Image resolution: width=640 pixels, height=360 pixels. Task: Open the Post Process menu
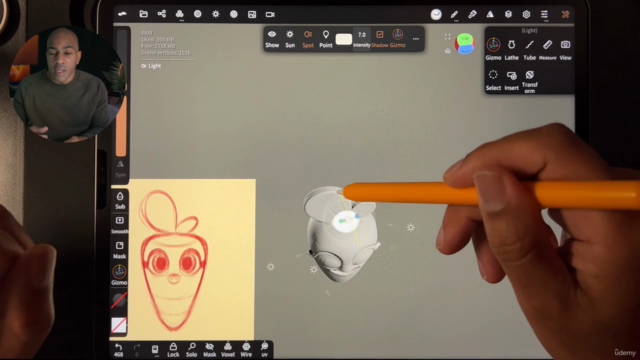tap(234, 14)
